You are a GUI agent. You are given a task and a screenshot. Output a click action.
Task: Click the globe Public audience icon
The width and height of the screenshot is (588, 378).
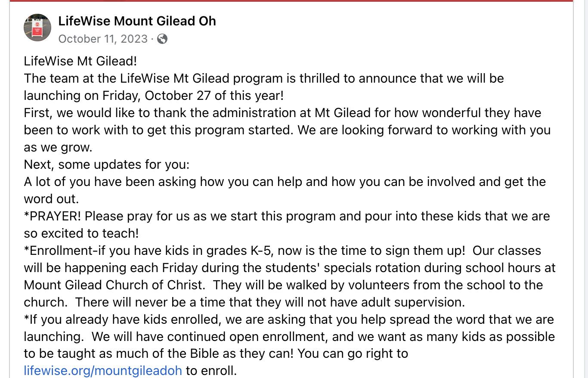click(162, 39)
